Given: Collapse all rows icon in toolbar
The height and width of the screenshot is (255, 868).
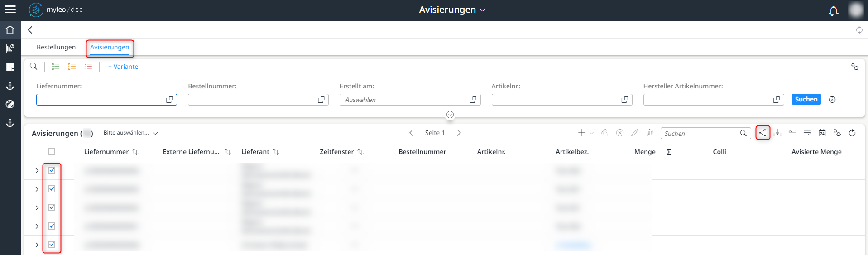Looking at the screenshot, I should click(792, 133).
